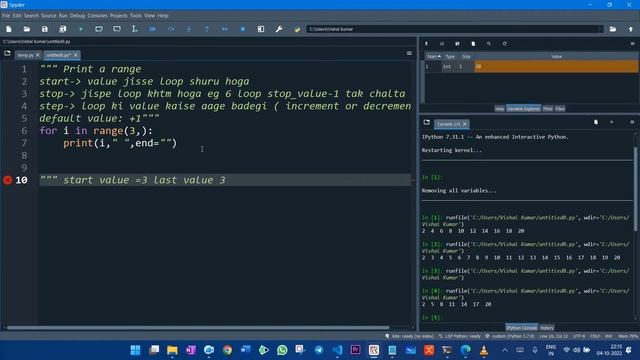The height and width of the screenshot is (360, 640).
Task: Open VLC media player from the taskbar
Action: [484, 350]
